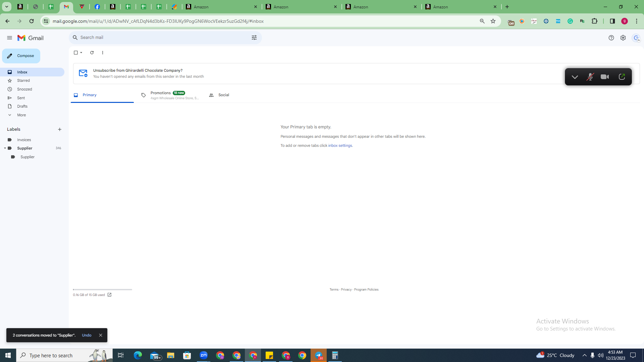Create a new label with the plus icon
The image size is (644, 362).
(x=60, y=129)
